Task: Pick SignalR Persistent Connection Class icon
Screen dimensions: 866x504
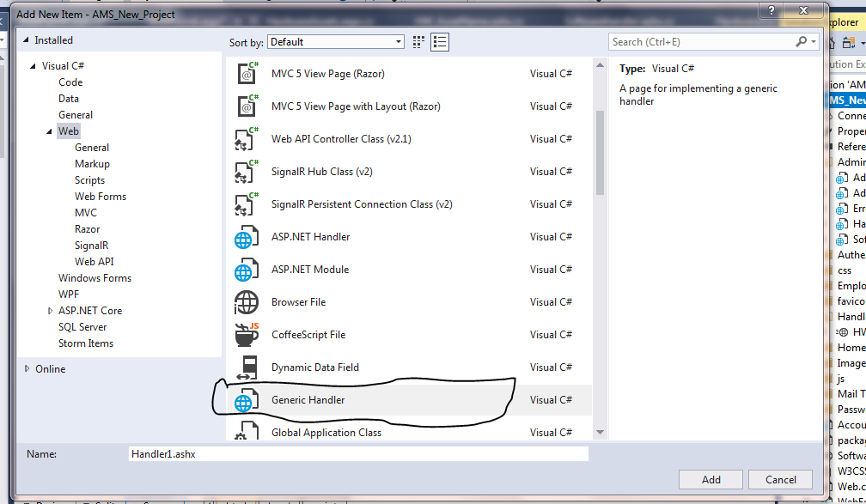Action: [247, 203]
